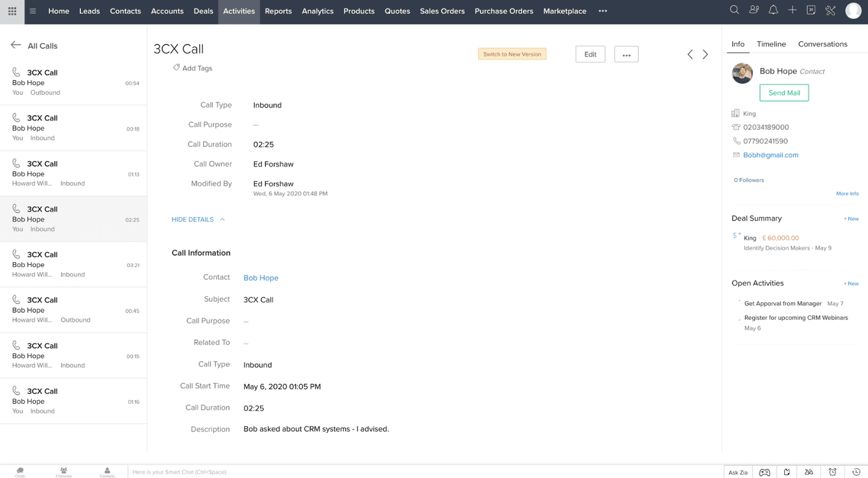The height and width of the screenshot is (478, 868).
Task: Click the Send Mail button
Action: pyautogui.click(x=784, y=93)
